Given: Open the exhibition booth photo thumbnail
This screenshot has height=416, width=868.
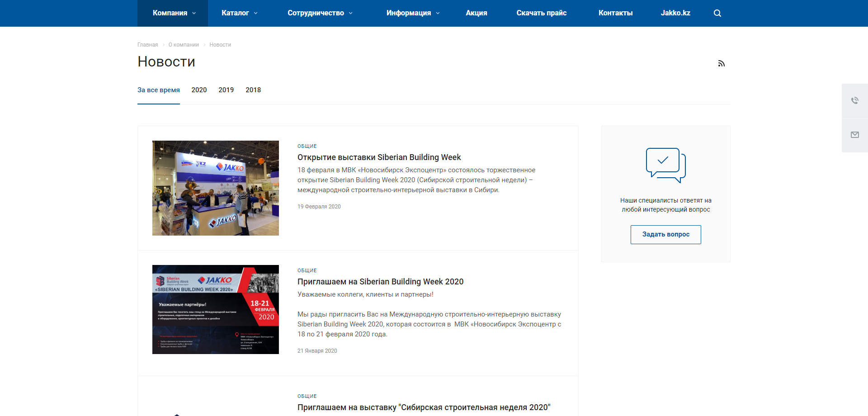Looking at the screenshot, I should point(216,188).
